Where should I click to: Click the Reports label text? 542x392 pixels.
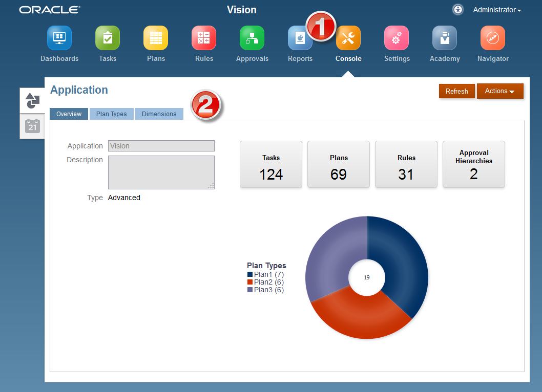(x=300, y=59)
